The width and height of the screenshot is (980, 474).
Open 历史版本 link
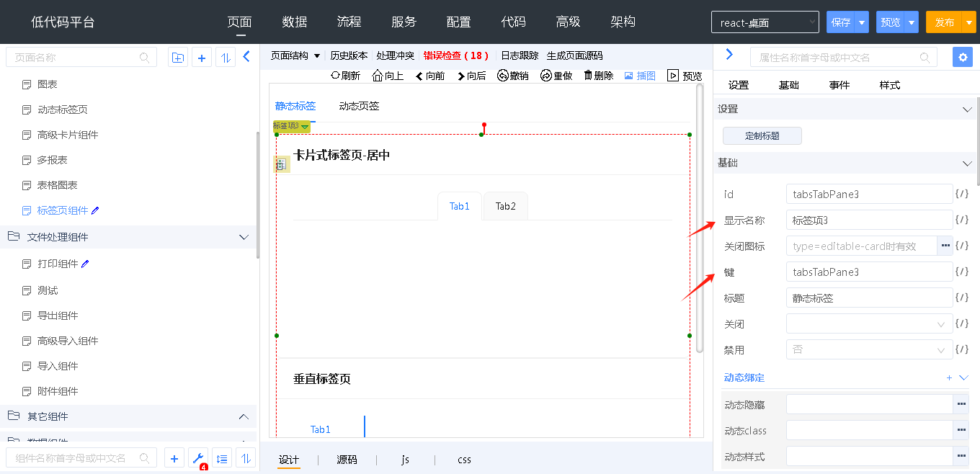tap(349, 55)
